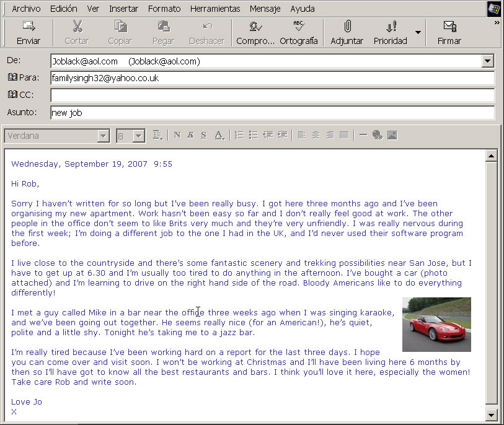Toggle underline (S) formatting
Viewport: 504px width, 425px height.
pos(204,135)
